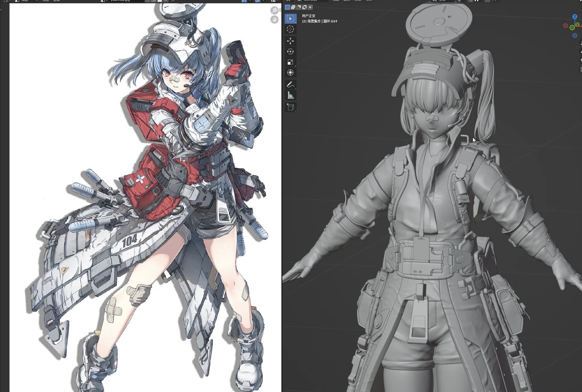Enable the combined Transform tool

(x=290, y=72)
